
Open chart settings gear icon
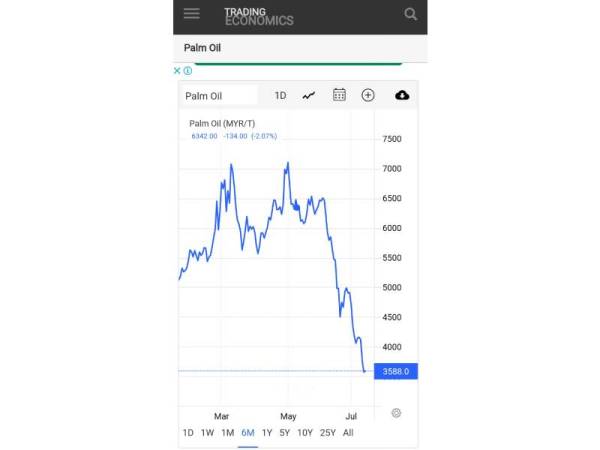click(x=396, y=413)
